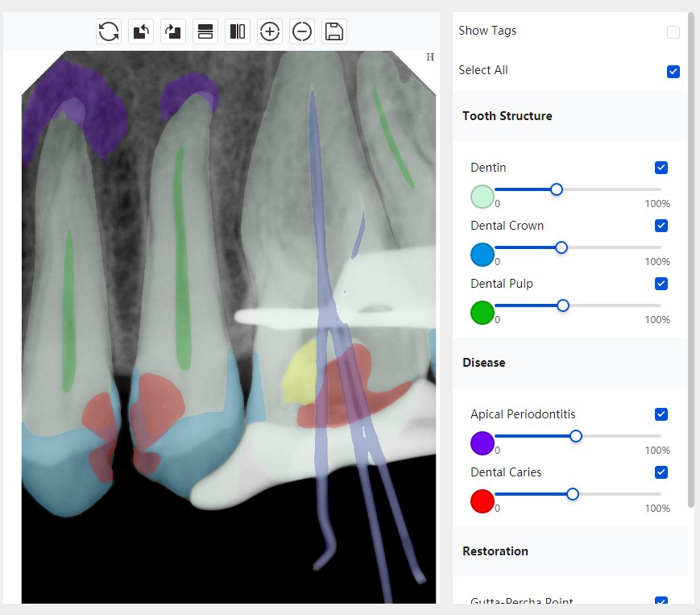The height and width of the screenshot is (615, 700).
Task: Uncheck the Apical Periodontitis checkbox
Action: 661,414
